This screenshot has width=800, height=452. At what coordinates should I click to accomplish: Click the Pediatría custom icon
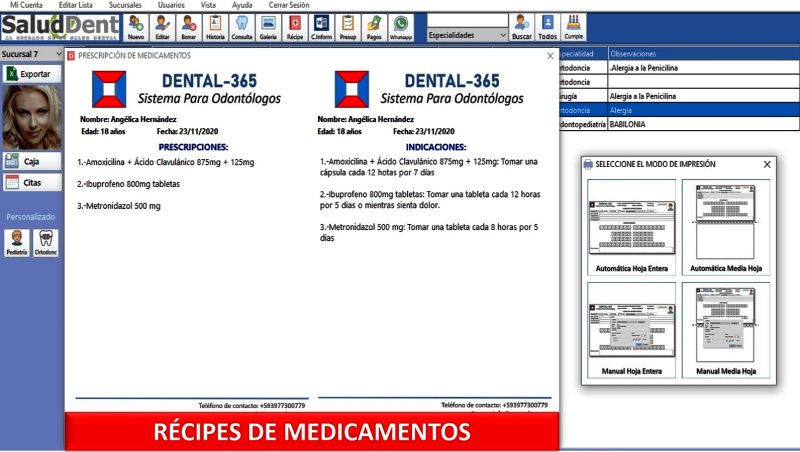tap(17, 243)
